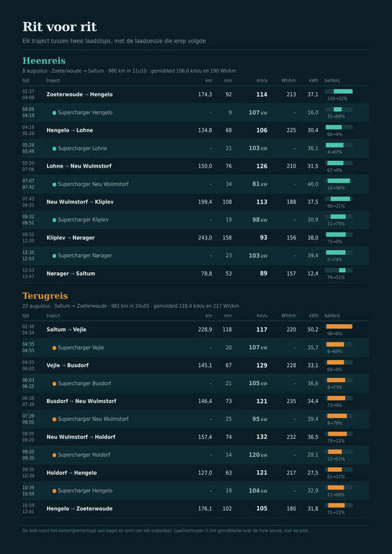Click the 158 min duration value
This screenshot has height=554, width=392.
pyautogui.click(x=227, y=238)
